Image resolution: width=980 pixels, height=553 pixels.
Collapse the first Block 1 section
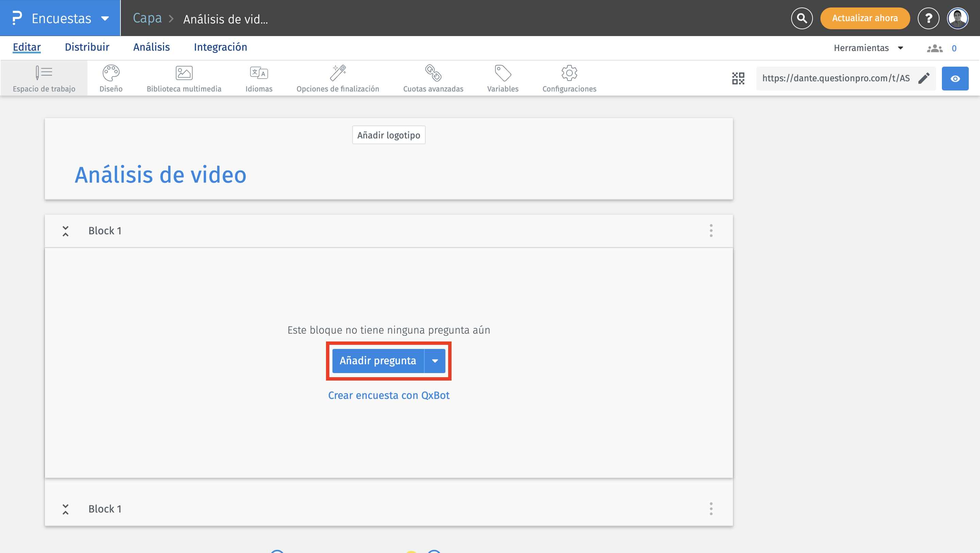coord(65,231)
